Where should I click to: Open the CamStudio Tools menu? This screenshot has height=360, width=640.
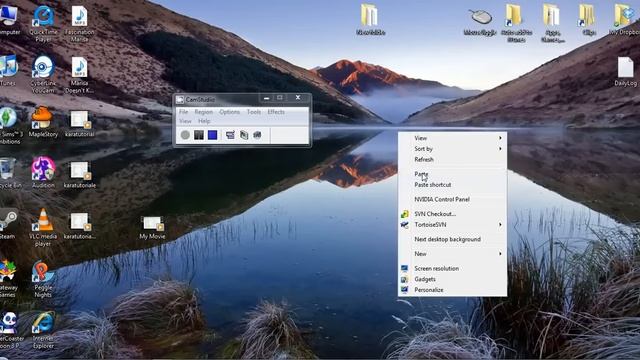253,111
